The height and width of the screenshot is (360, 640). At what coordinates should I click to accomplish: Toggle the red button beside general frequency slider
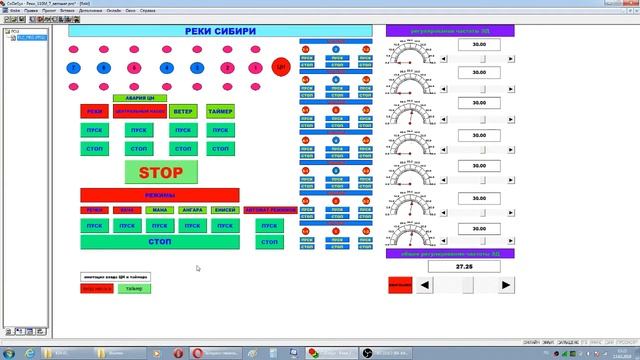click(400, 285)
